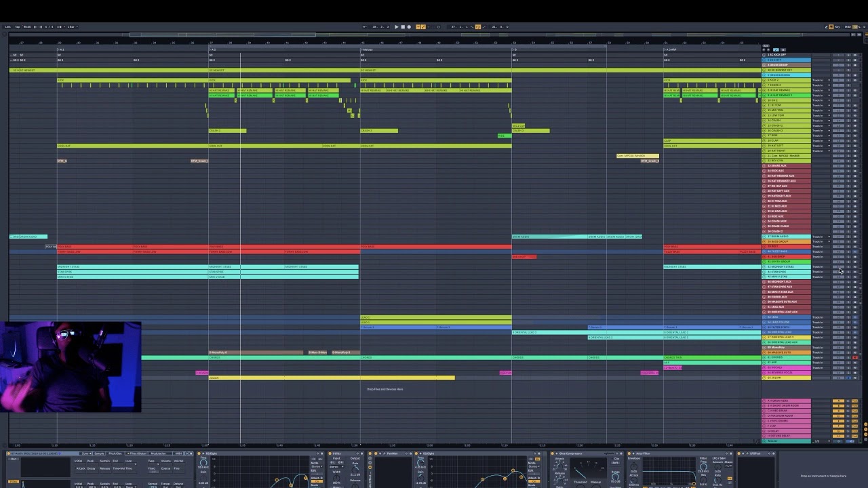Solo the 6 KICK 2 track

coord(848,80)
